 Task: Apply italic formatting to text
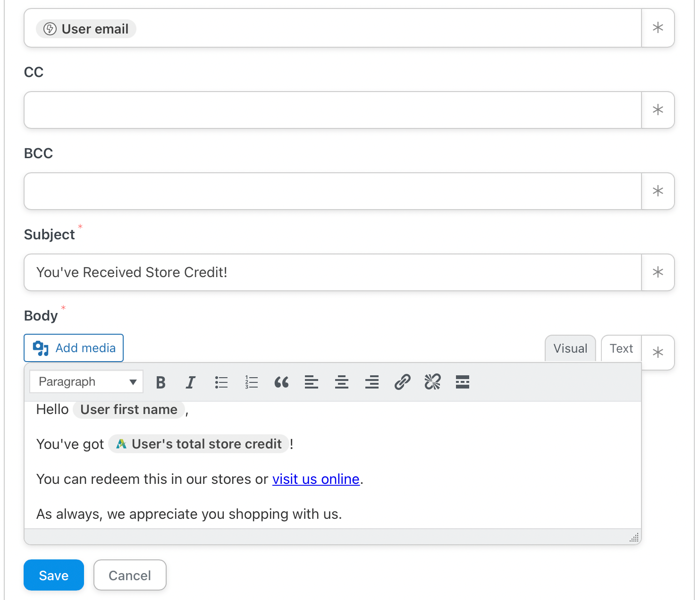(x=191, y=382)
